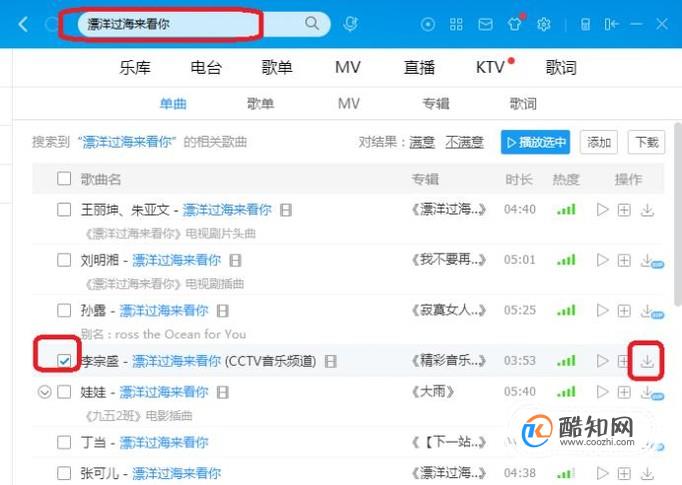Click the 播放选中 button

535,142
